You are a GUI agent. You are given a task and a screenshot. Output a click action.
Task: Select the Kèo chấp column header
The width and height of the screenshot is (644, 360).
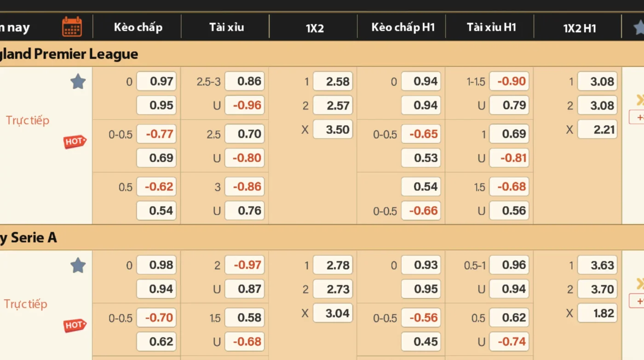[138, 27]
